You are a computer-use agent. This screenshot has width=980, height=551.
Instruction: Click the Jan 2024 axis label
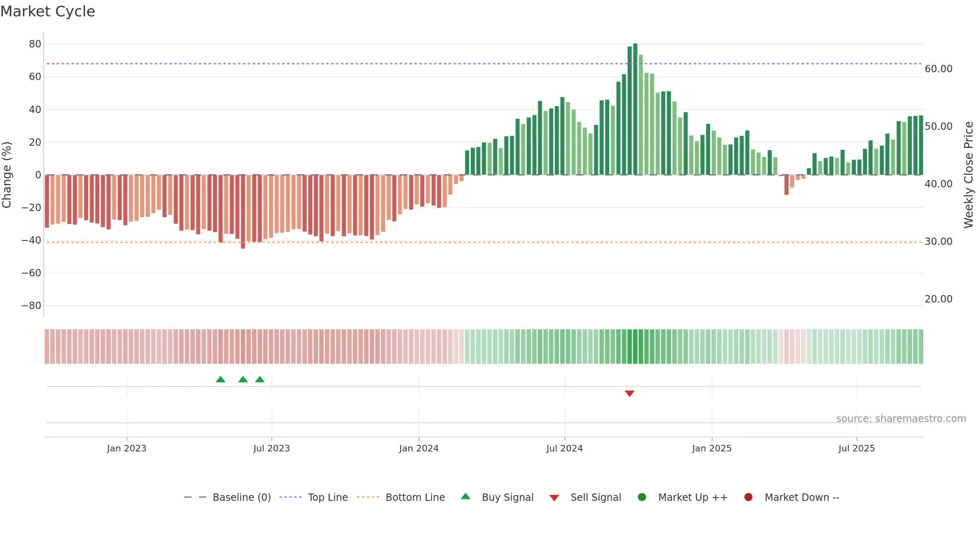419,448
